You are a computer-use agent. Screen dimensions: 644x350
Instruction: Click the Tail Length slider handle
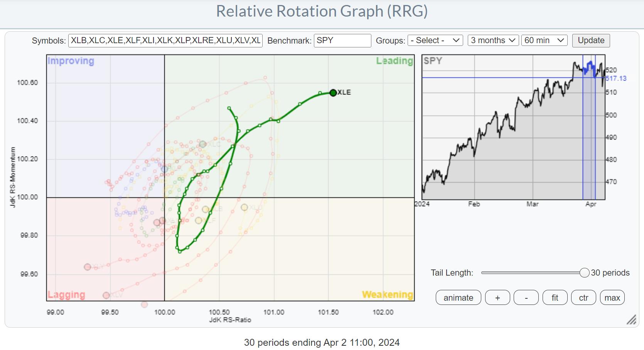(x=584, y=273)
